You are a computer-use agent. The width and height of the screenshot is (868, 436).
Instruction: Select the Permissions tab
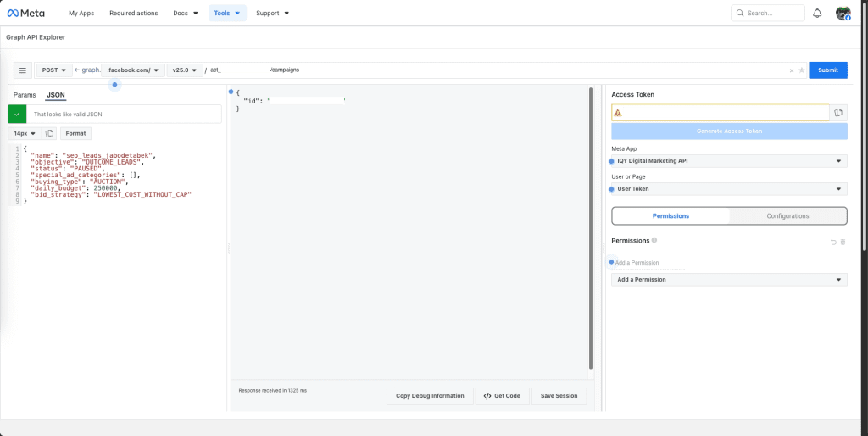click(x=671, y=216)
